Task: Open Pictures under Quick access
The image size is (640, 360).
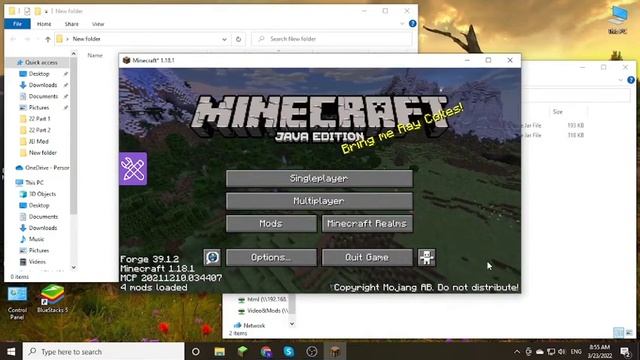Action: tap(39, 107)
